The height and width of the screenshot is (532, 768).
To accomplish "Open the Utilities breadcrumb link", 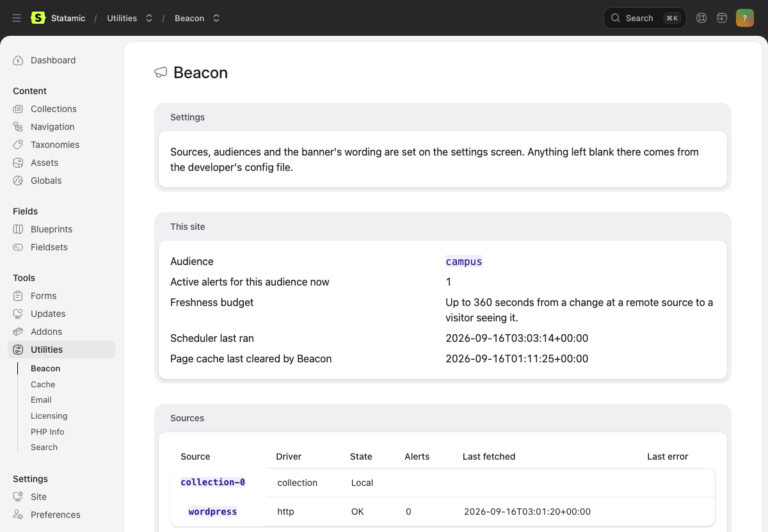I will [122, 18].
